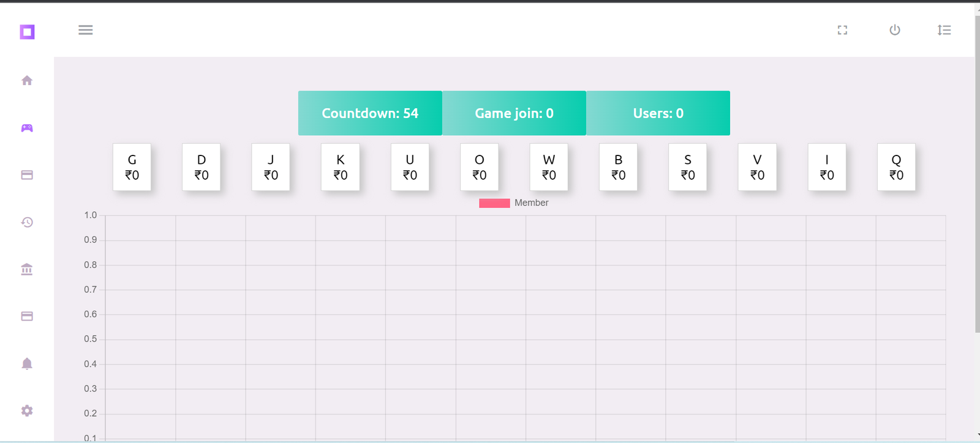Select the K ₹0 card
This screenshot has width=980, height=443.
(340, 167)
